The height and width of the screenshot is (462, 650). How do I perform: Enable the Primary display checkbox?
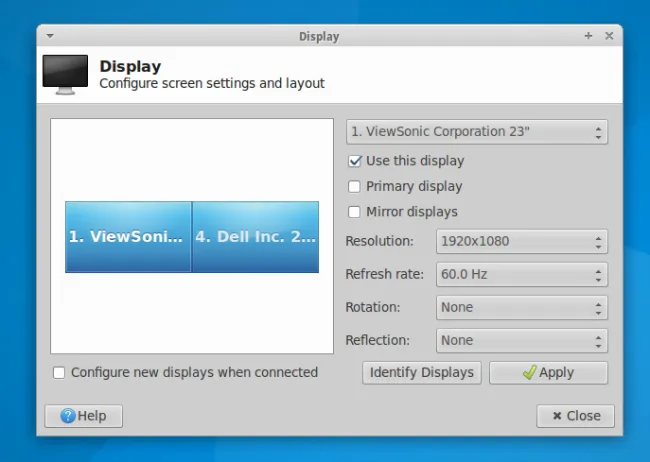[x=354, y=186]
